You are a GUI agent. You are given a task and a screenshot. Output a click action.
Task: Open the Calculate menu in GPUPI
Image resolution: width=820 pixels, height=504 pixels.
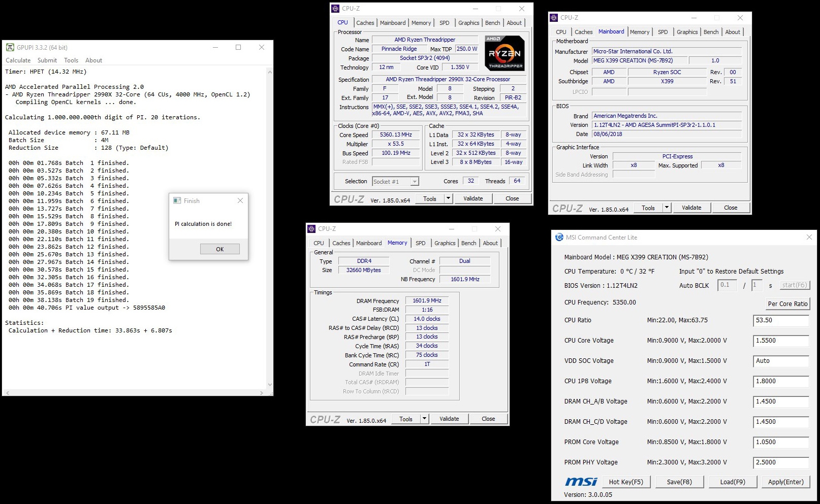[x=18, y=60]
